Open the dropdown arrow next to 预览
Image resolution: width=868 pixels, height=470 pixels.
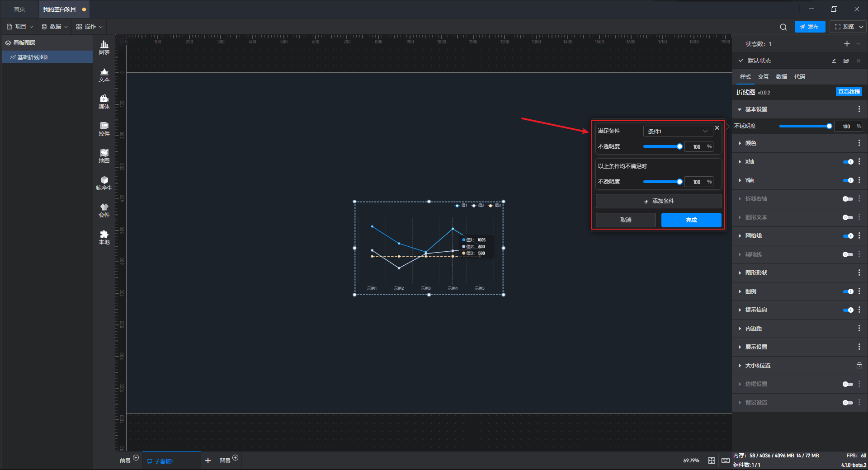point(861,27)
